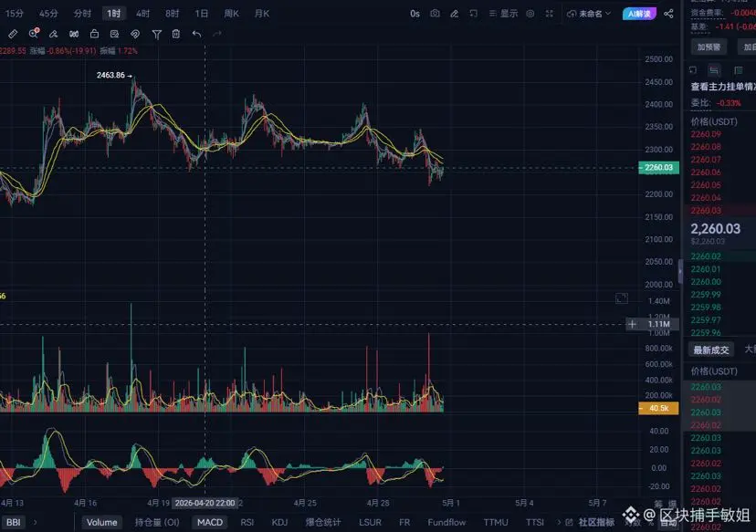Click the candlestick pattern tool icon
Image resolution: width=756 pixels, height=532 pixels.
tap(74, 34)
